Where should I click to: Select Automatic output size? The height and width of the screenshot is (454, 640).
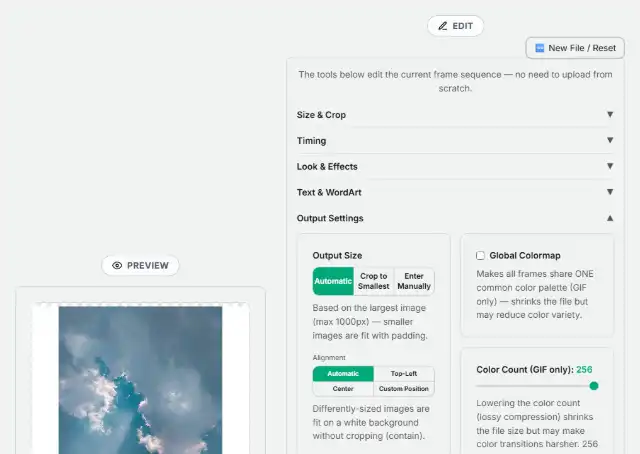(x=333, y=281)
